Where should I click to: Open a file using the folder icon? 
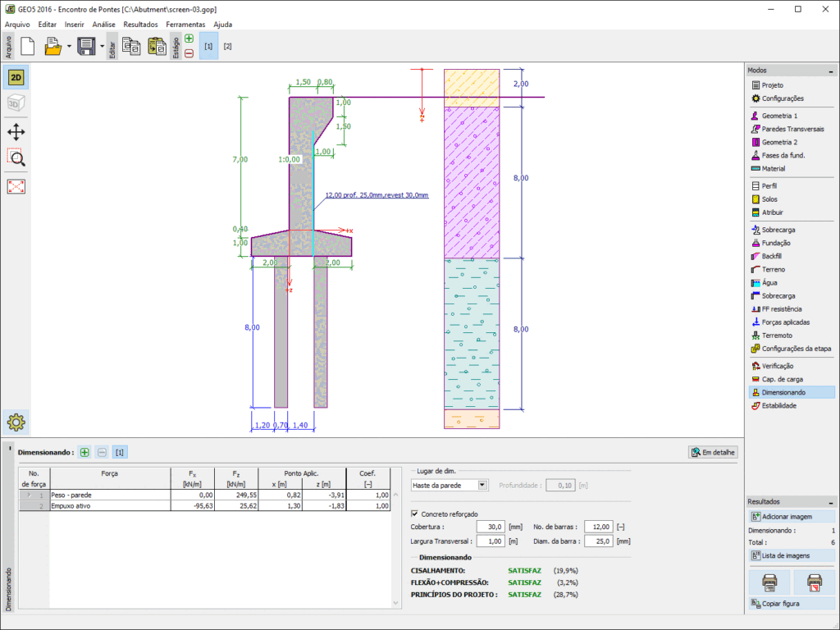click(52, 46)
